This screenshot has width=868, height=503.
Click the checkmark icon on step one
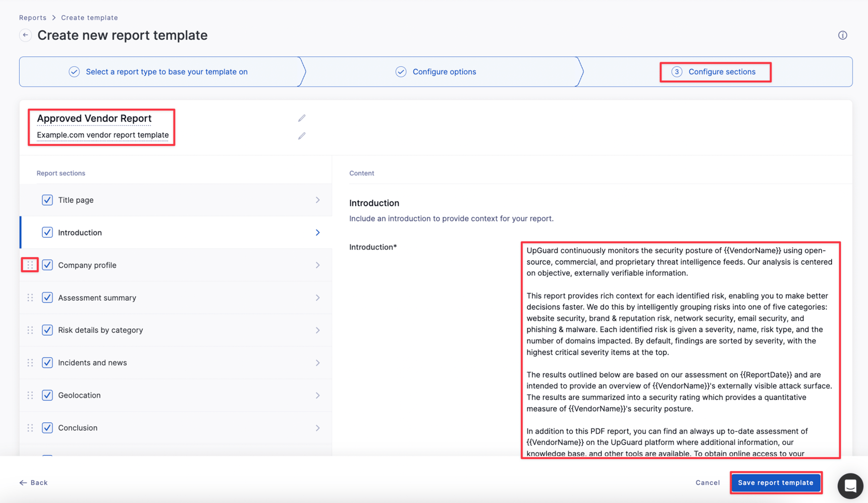(x=74, y=71)
